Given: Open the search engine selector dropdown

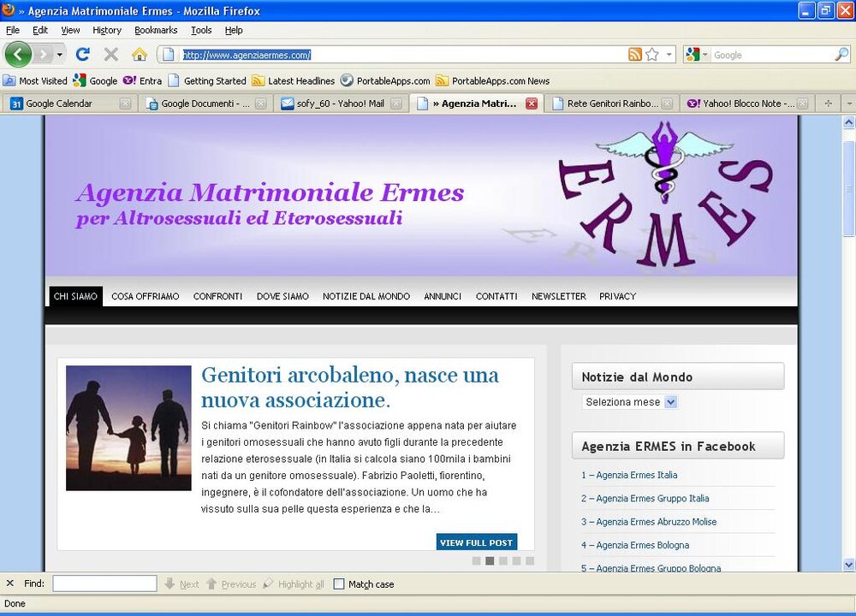Looking at the screenshot, I should click(x=697, y=55).
